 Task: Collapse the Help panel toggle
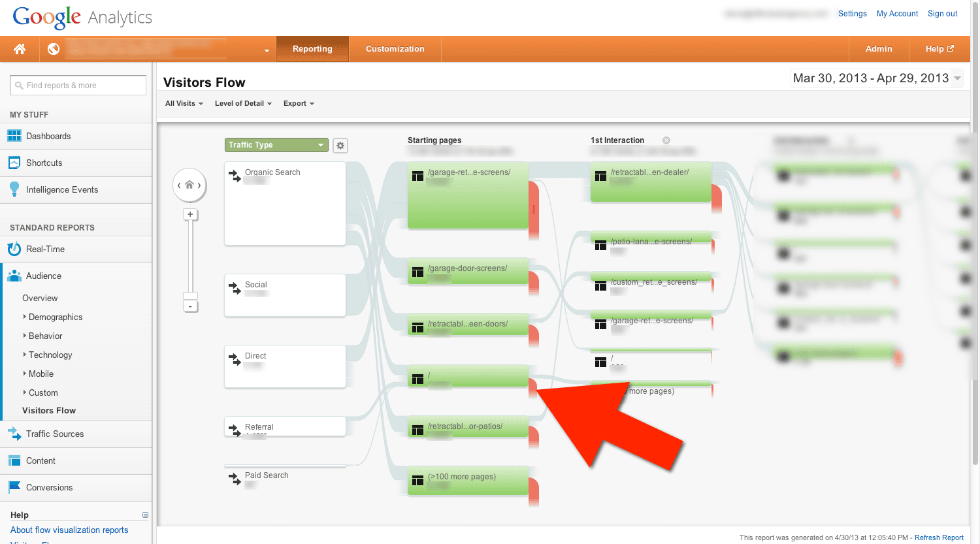pos(145,515)
